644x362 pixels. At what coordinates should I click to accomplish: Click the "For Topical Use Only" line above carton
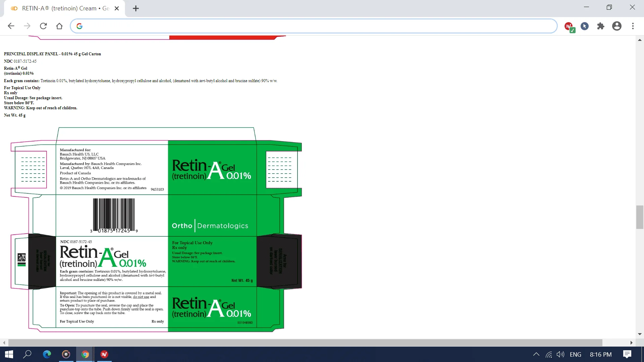[22, 88]
